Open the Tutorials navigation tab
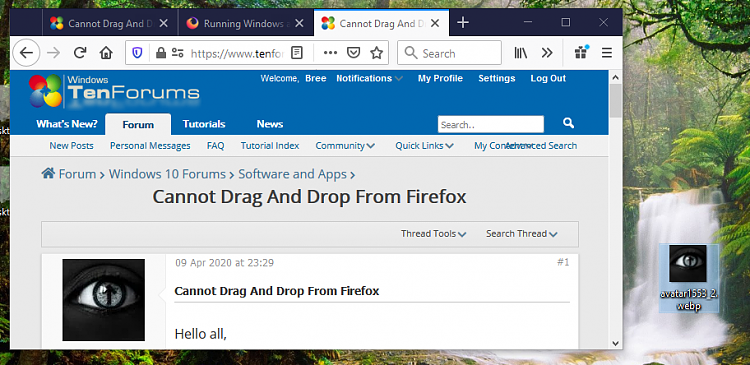The width and height of the screenshot is (750, 365). [x=204, y=124]
